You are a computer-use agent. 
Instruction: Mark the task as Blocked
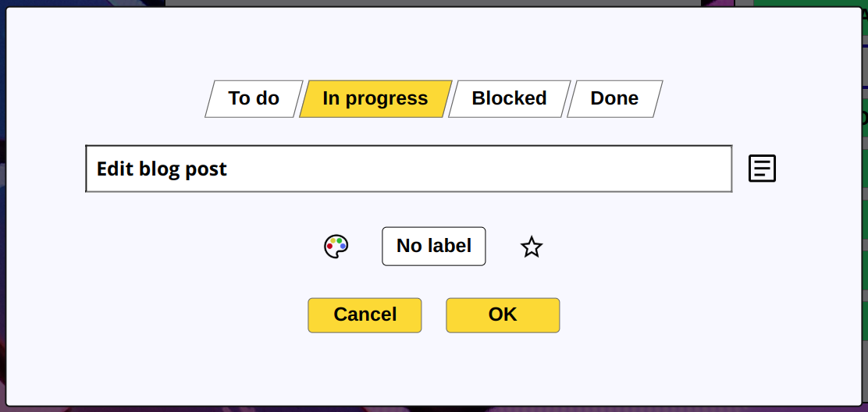coord(509,98)
